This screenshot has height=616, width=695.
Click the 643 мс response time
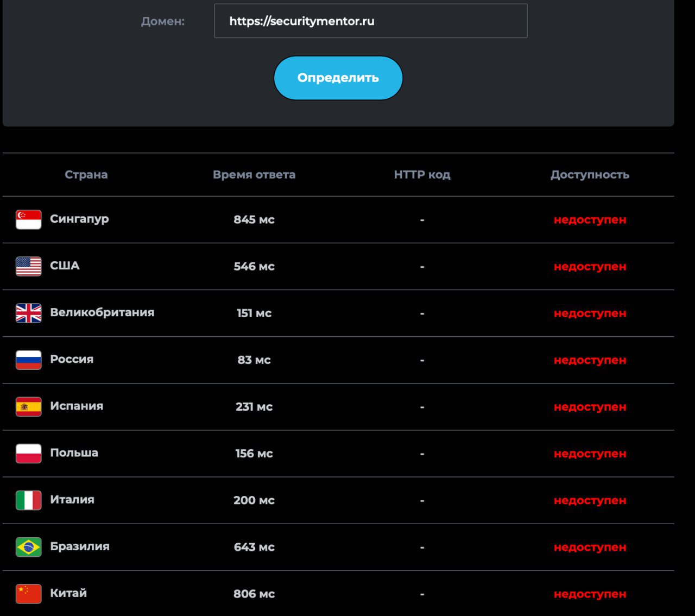254,547
